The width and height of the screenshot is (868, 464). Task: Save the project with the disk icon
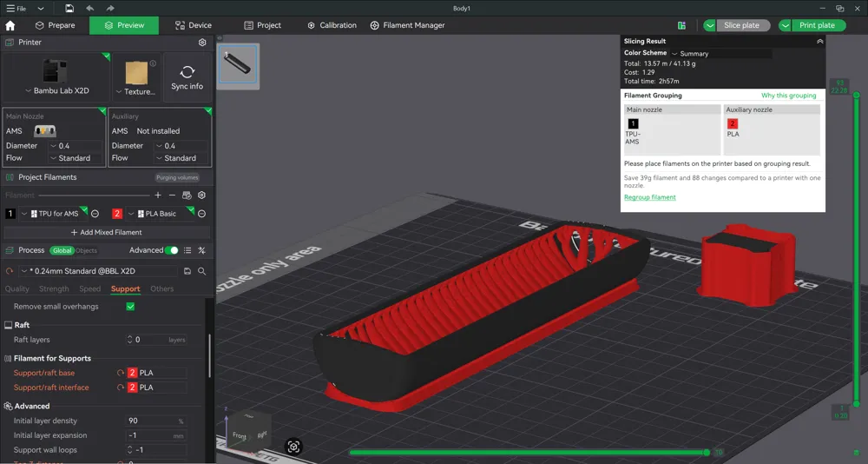pyautogui.click(x=69, y=9)
